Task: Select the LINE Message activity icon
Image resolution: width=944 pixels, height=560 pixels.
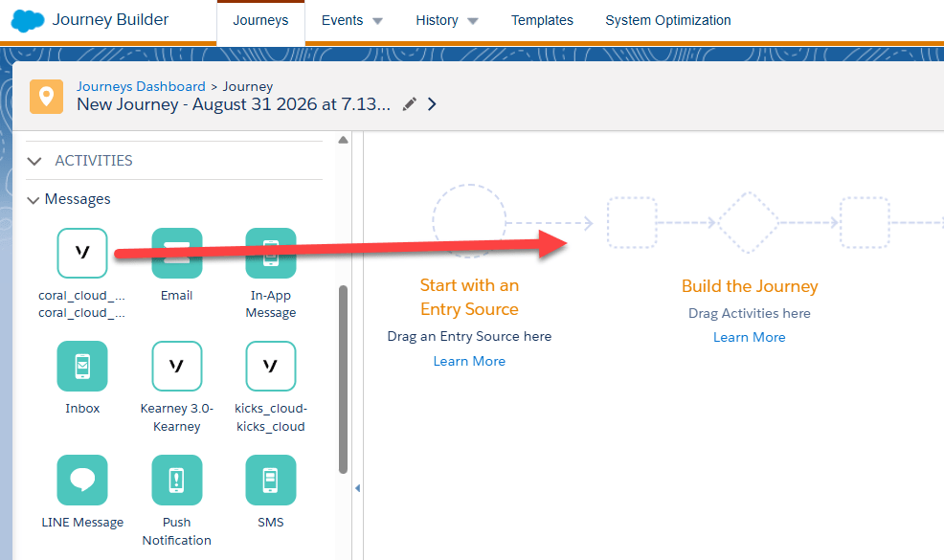Action: coord(82,480)
